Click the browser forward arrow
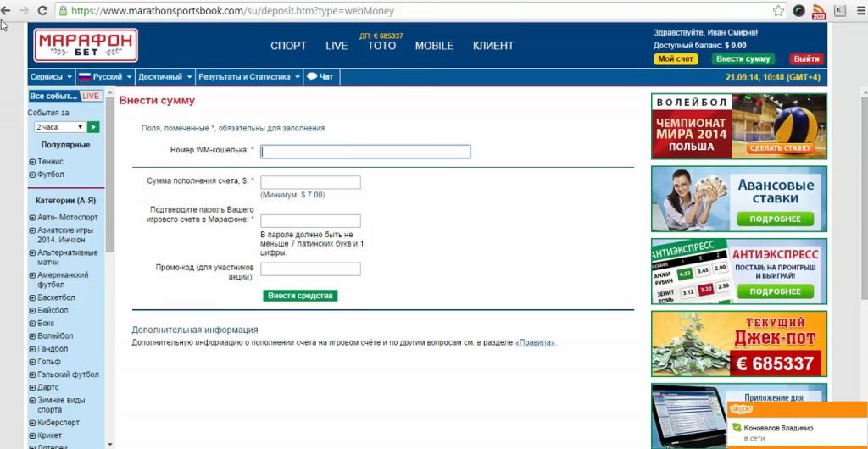 click(24, 10)
